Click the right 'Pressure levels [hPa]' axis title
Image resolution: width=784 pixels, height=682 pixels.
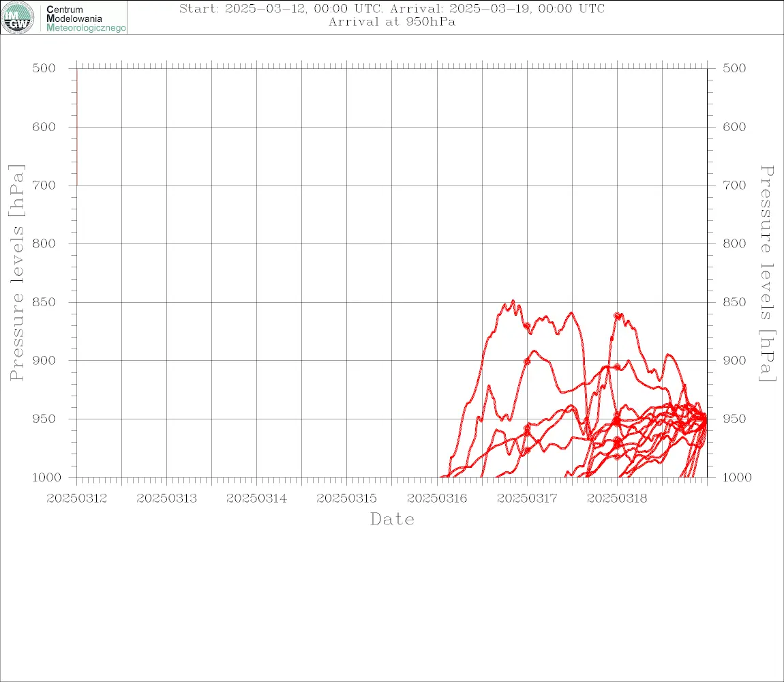pos(767,273)
